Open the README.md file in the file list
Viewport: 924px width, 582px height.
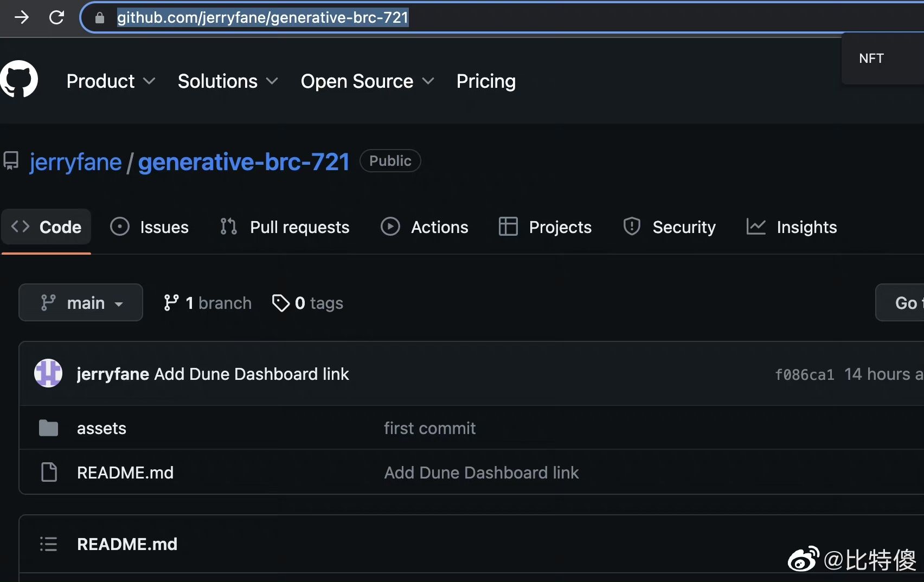pyautogui.click(x=125, y=473)
